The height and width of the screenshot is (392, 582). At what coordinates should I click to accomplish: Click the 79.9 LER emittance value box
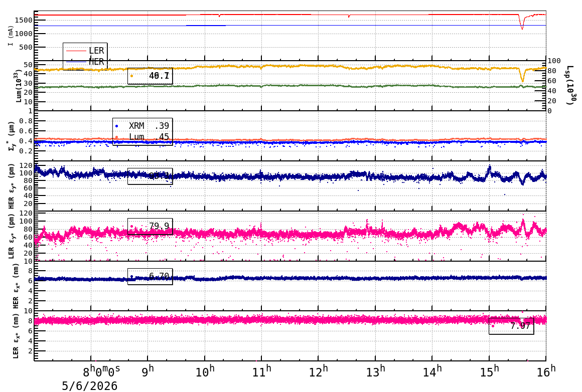(150, 226)
